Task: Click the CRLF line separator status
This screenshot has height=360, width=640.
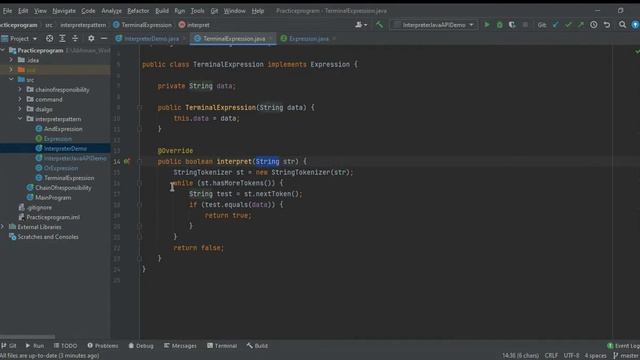Action: 551,356
